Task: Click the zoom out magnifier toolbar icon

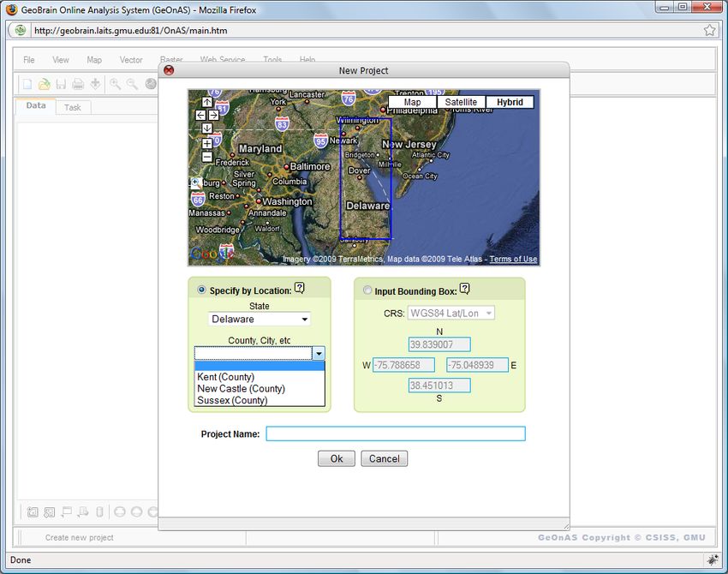Action: (132, 84)
